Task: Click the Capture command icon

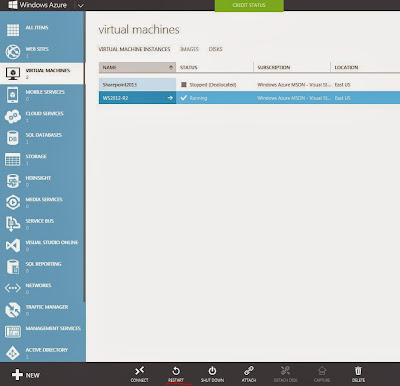Action: point(322,370)
